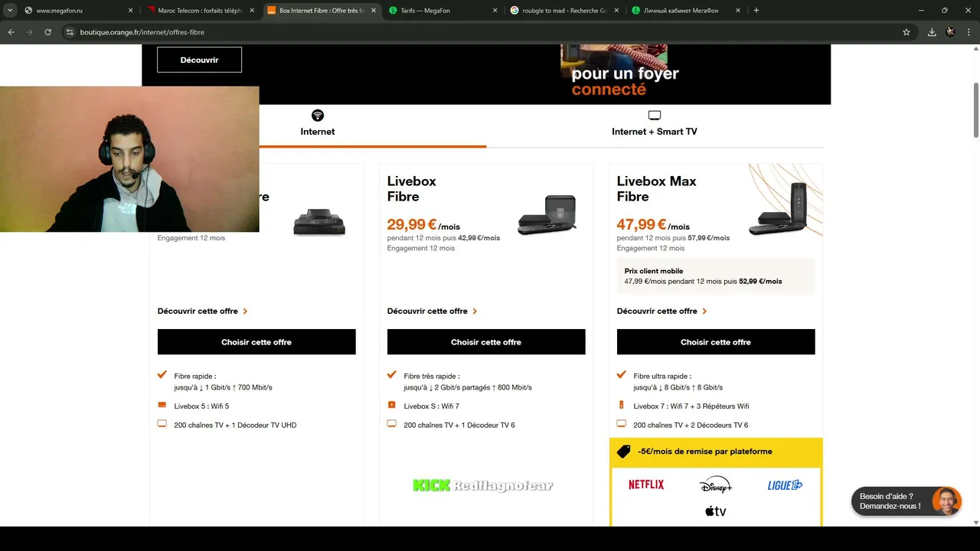This screenshot has width=980, height=551.
Task: Select the Internet + Smart TV tab
Action: pyautogui.click(x=655, y=124)
